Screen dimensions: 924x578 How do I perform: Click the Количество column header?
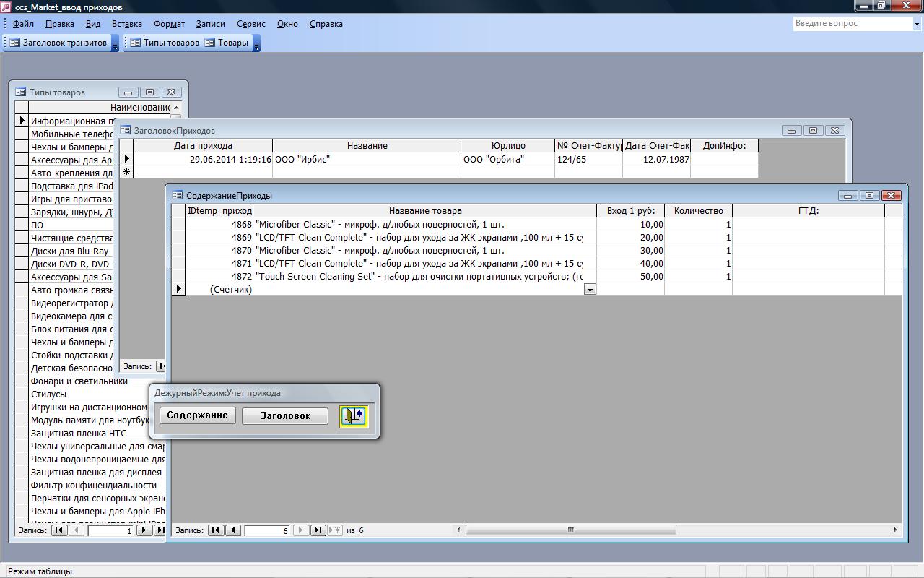[698, 211]
